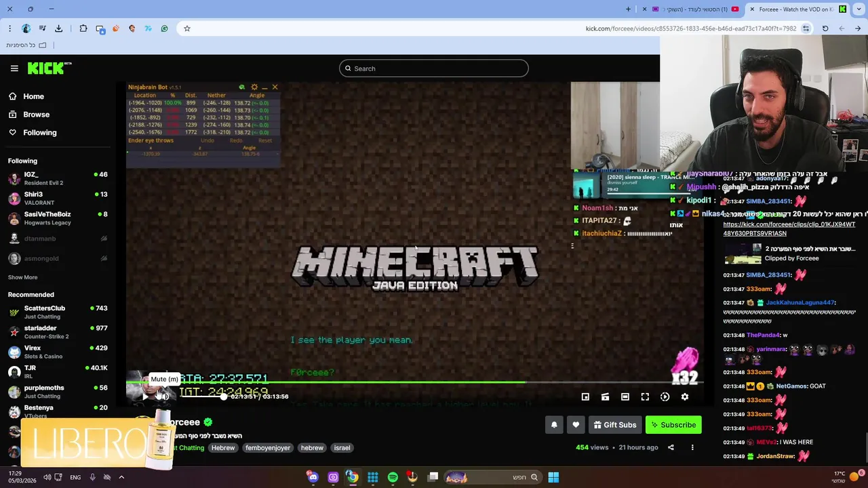Expand following list with Show More
Screen dimensions: 868x488
point(22,277)
